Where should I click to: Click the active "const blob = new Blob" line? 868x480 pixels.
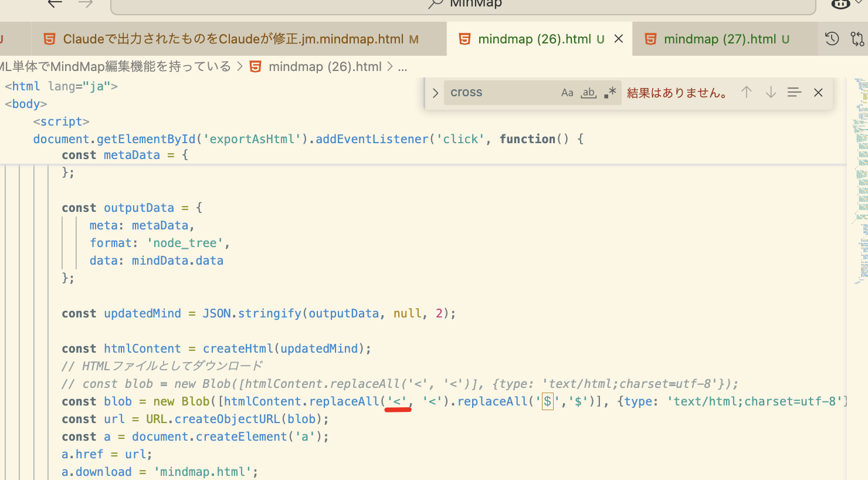tap(455, 401)
